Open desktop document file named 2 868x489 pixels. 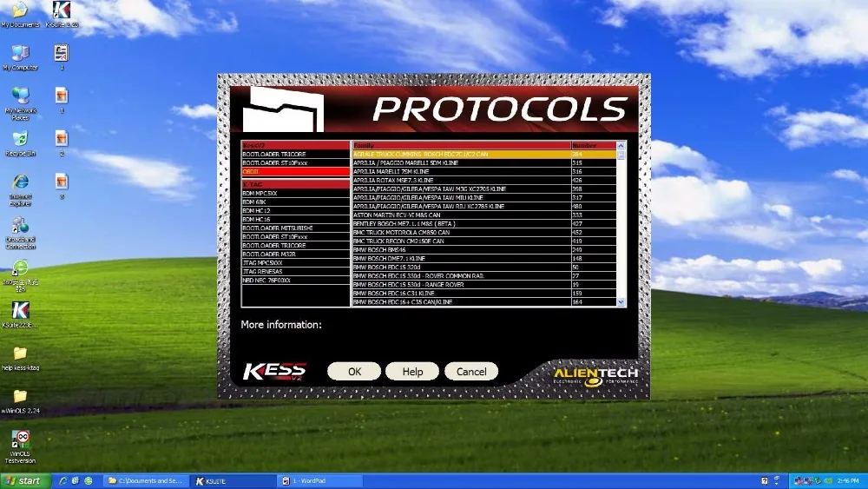coord(62,143)
